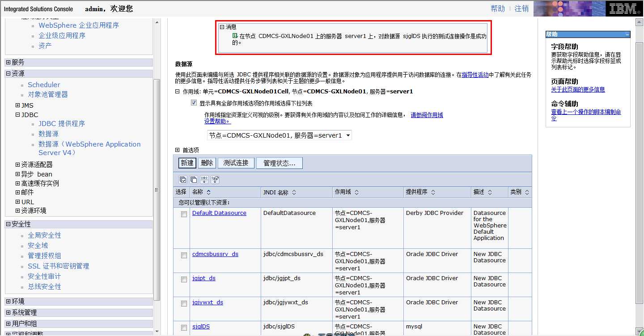The height and width of the screenshot is (336, 644).
Task: Open 关于此页面的更多信息 help link
Action: [578, 90]
